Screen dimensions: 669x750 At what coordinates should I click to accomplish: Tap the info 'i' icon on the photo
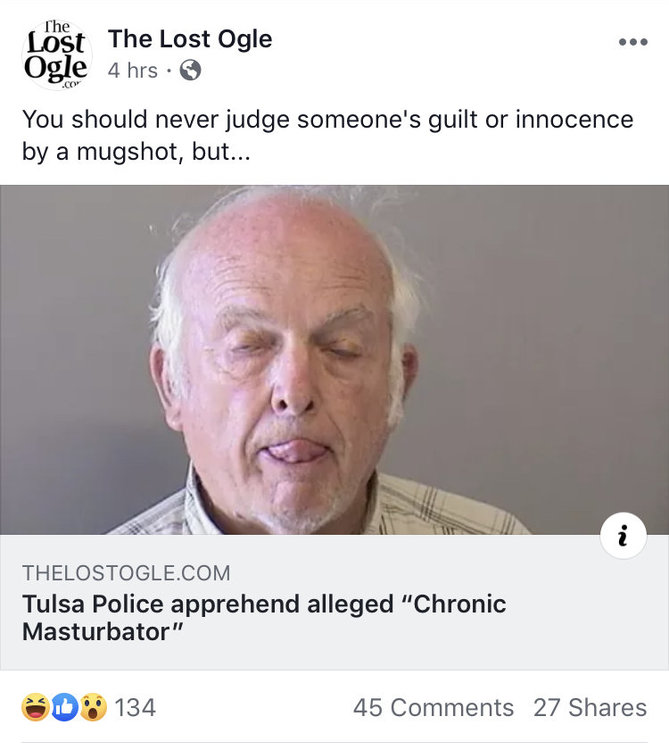(x=623, y=537)
